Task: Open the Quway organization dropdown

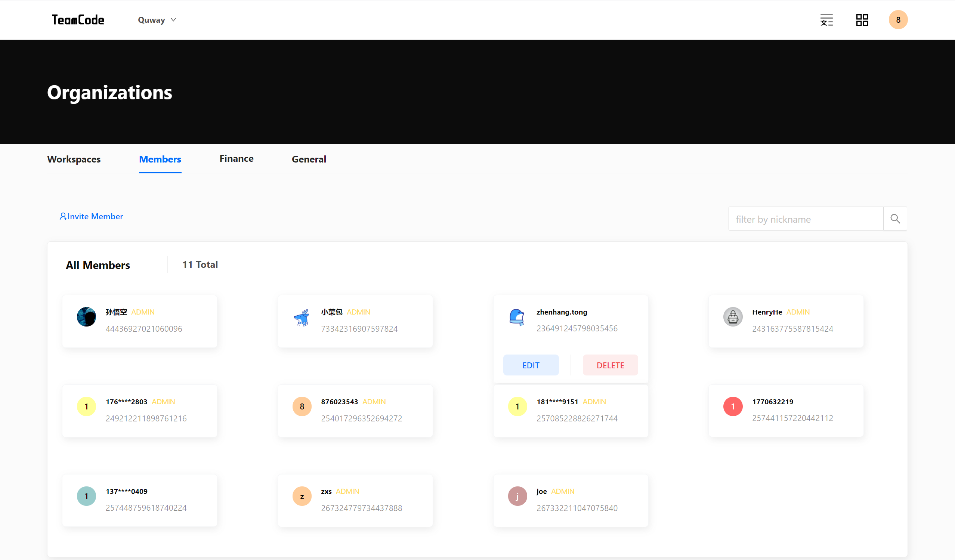Action: [x=158, y=19]
